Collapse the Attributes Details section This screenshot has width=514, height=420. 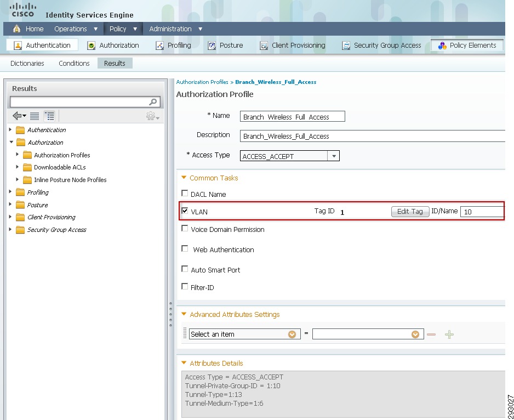click(x=184, y=363)
